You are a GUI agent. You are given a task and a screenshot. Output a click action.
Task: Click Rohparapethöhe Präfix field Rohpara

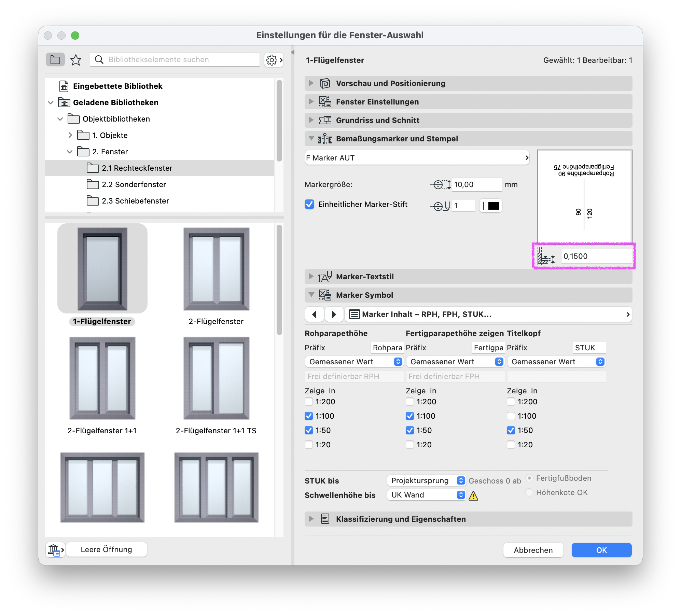(x=387, y=348)
